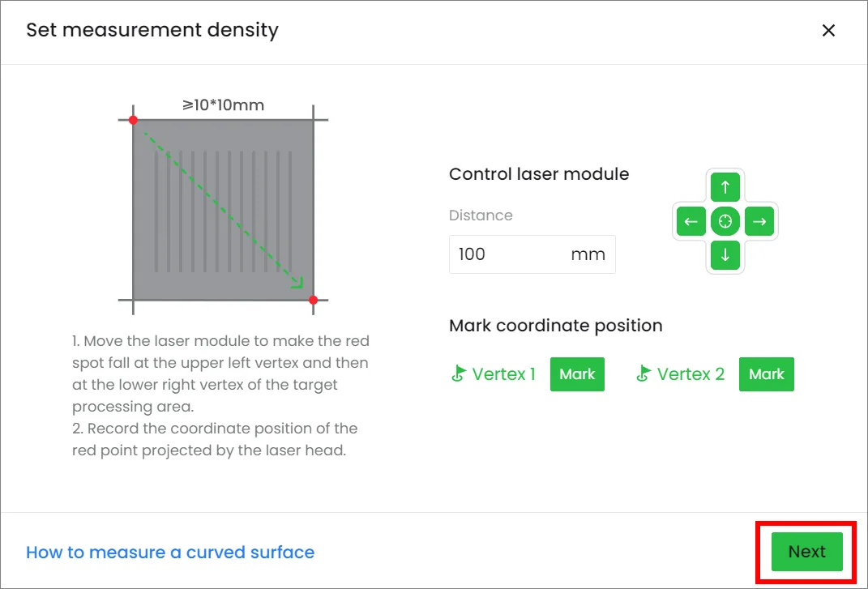Click the gray processing area diagram
Screen dimensions: 868x589
pos(223,210)
